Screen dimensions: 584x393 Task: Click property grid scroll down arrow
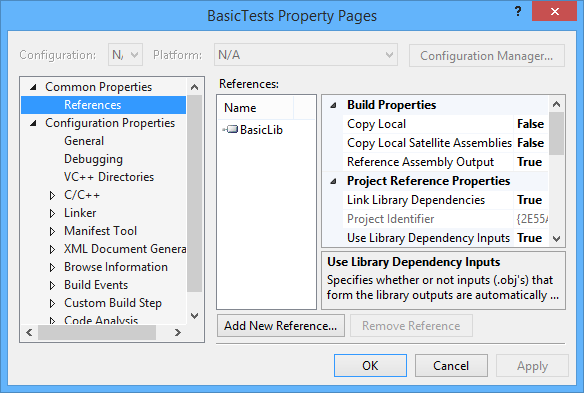click(x=556, y=239)
